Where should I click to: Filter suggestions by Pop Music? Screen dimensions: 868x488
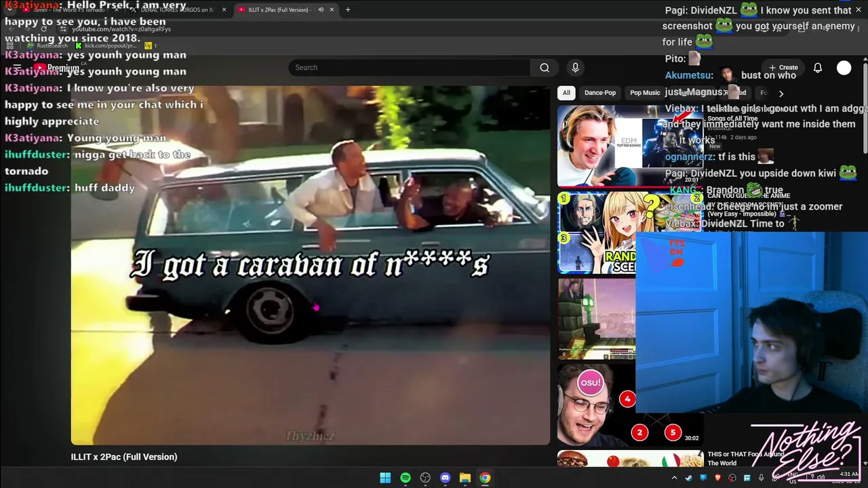pos(645,93)
